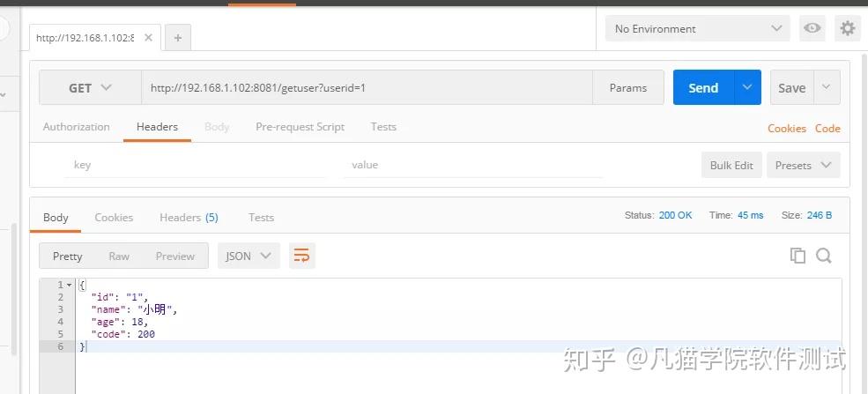
Task: Open the request Tests tab
Action: pos(383,127)
